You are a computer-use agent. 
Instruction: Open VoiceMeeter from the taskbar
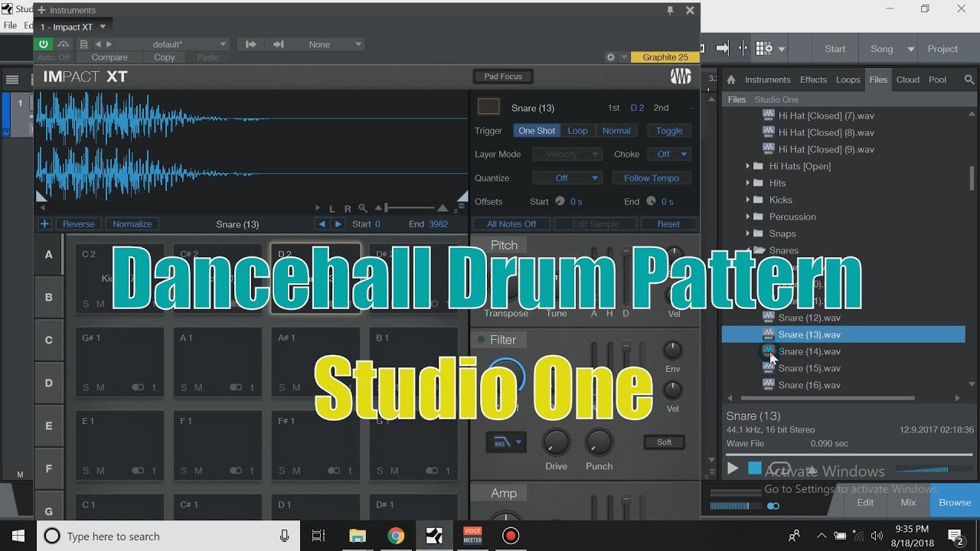(472, 536)
